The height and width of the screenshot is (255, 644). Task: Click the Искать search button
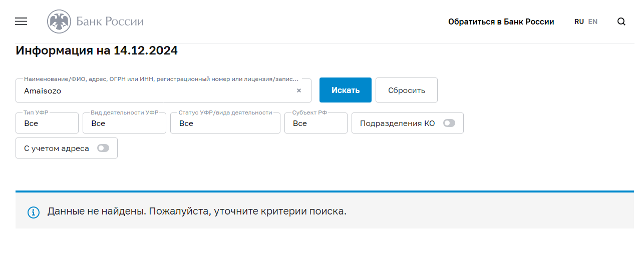coord(346,90)
